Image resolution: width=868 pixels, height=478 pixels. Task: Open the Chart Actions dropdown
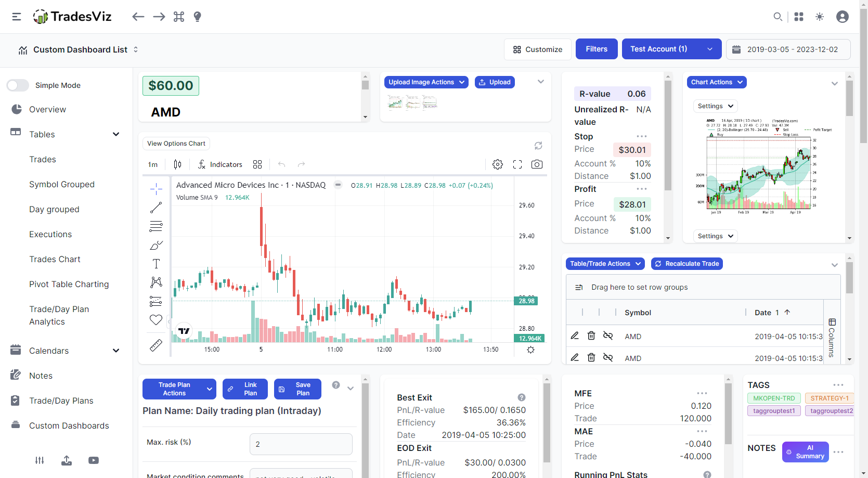coord(717,82)
